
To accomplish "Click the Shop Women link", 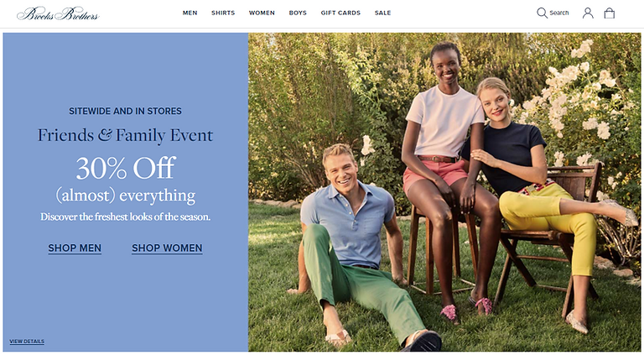I will (x=167, y=248).
